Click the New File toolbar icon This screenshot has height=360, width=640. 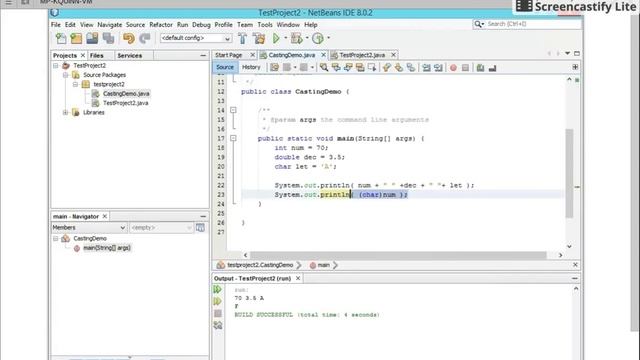click(x=61, y=38)
